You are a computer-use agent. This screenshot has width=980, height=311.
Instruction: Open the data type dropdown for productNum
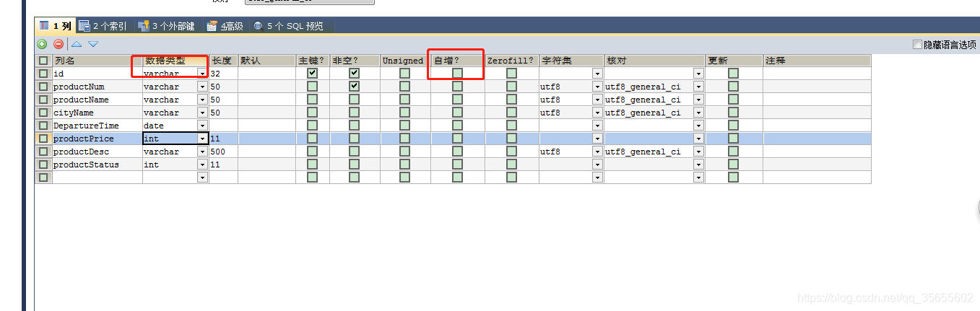point(202,87)
